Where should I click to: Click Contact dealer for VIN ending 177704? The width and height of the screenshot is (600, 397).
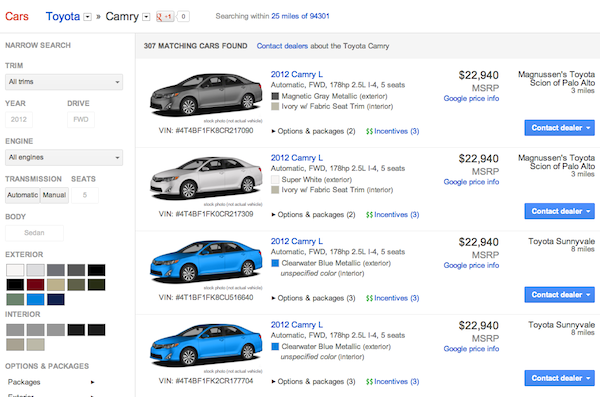pyautogui.click(x=559, y=378)
